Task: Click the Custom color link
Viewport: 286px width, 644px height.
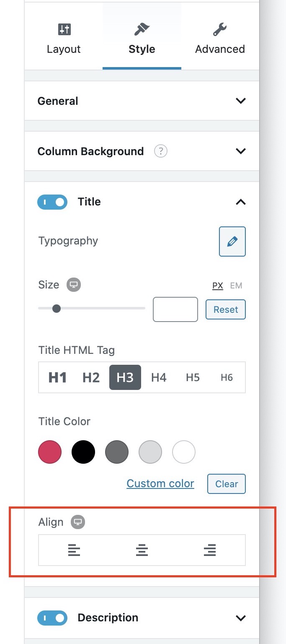Action: click(160, 483)
